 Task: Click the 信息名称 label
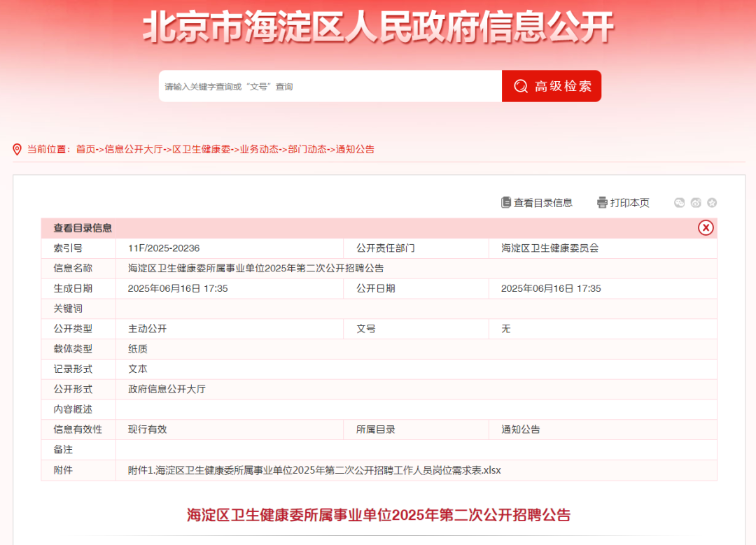73,269
